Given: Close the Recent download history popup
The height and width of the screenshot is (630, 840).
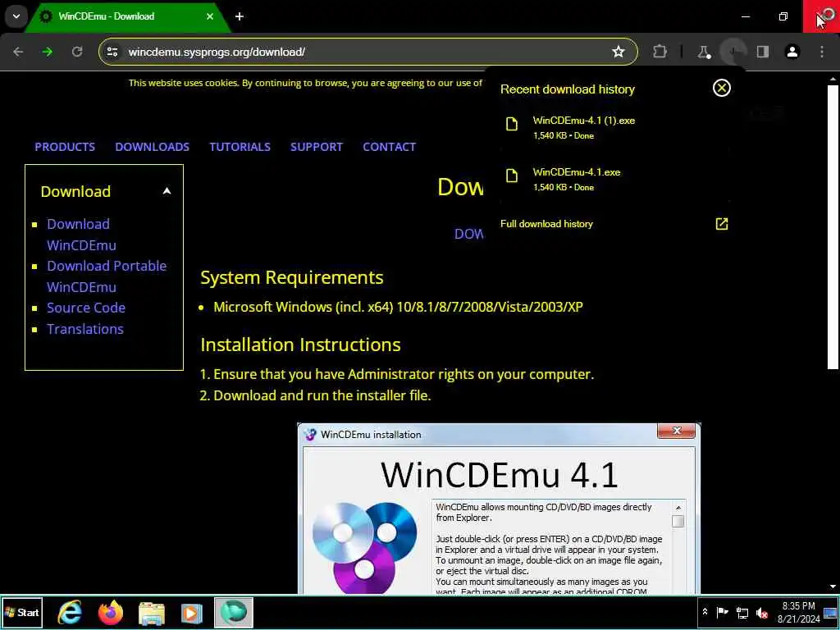Looking at the screenshot, I should (x=722, y=88).
